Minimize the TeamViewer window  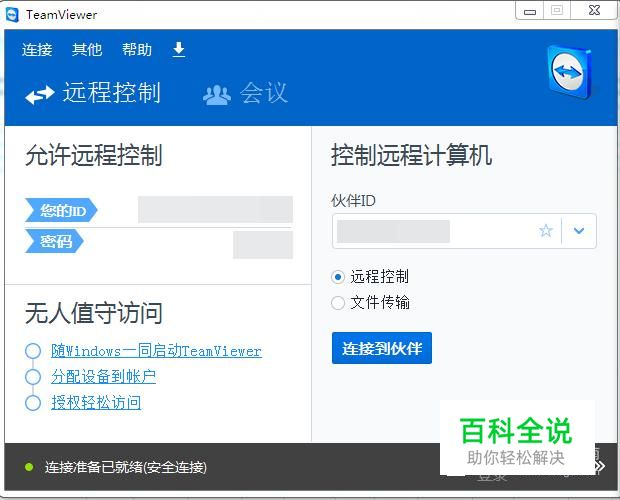[x=530, y=11]
